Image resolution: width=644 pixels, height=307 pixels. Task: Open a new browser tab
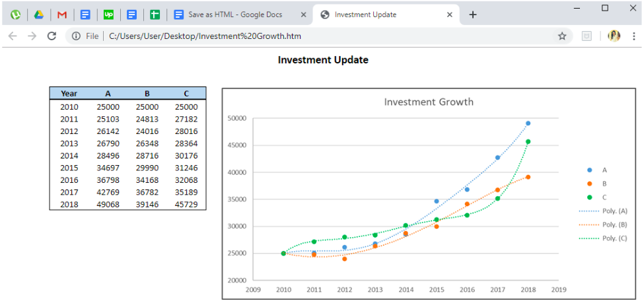click(x=473, y=15)
